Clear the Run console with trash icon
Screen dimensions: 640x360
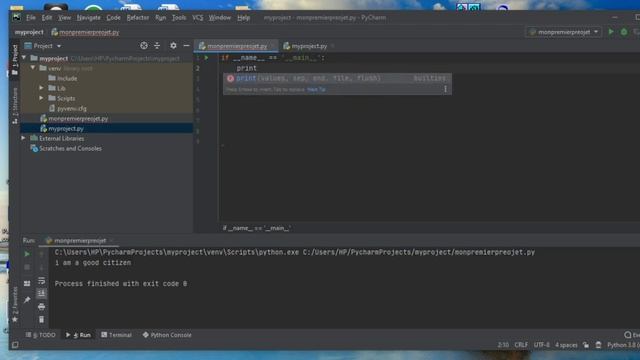coord(41,320)
